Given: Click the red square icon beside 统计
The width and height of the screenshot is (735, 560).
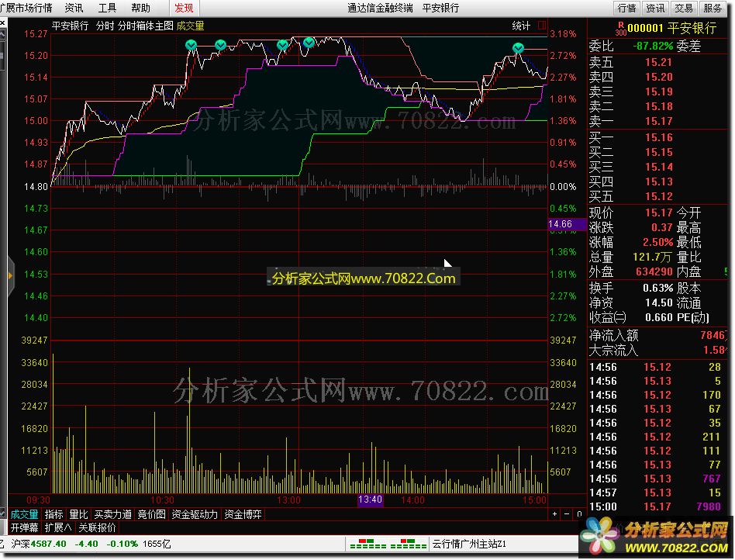Looking at the screenshot, I should (542, 26).
